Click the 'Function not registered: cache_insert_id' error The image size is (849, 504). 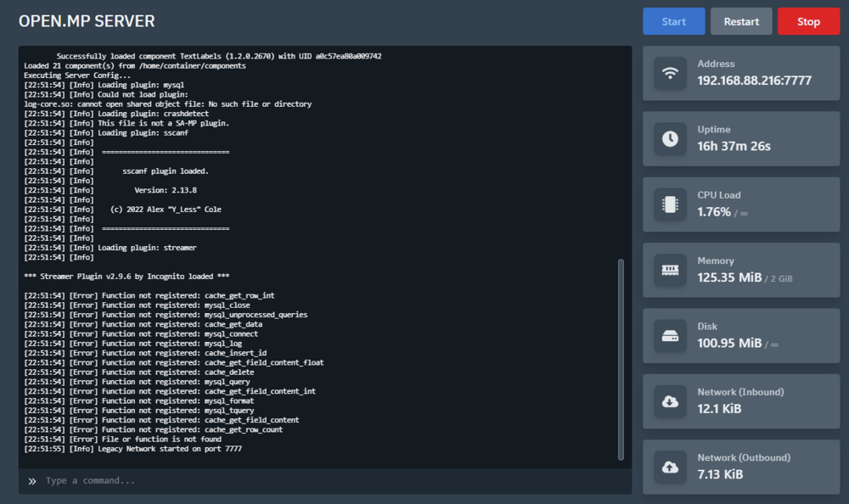pyautogui.click(x=145, y=353)
